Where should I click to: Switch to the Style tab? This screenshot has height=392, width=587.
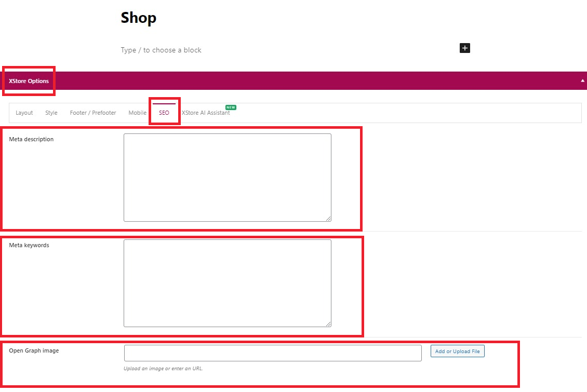click(51, 113)
